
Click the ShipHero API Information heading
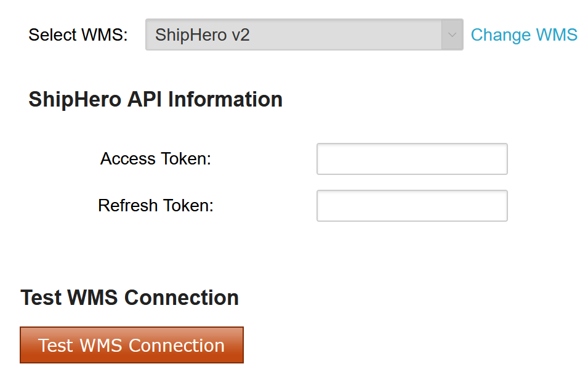coord(155,99)
